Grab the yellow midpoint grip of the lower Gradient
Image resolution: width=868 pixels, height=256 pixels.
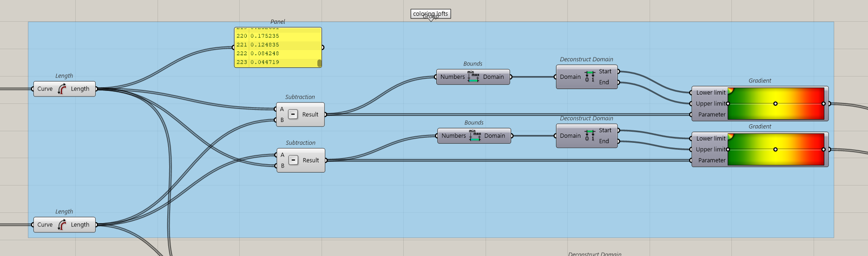point(775,150)
